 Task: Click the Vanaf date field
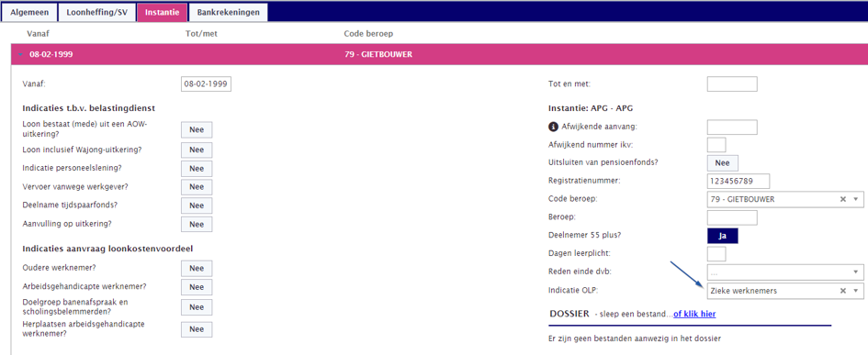pyautogui.click(x=206, y=84)
